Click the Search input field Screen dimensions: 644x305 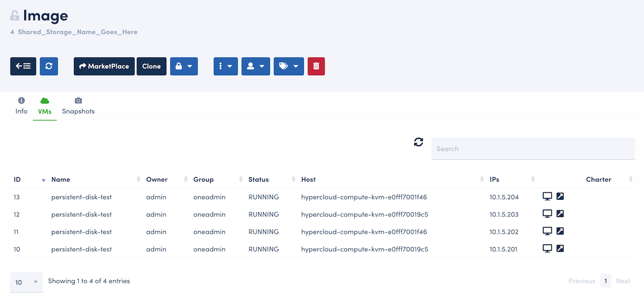533,149
